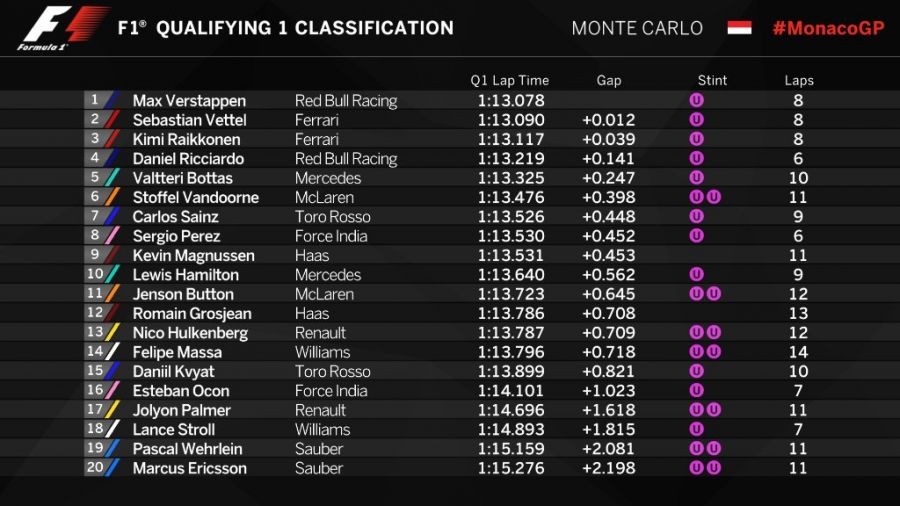The width and height of the screenshot is (900, 506).
Task: Select the Gap column header
Action: point(609,81)
